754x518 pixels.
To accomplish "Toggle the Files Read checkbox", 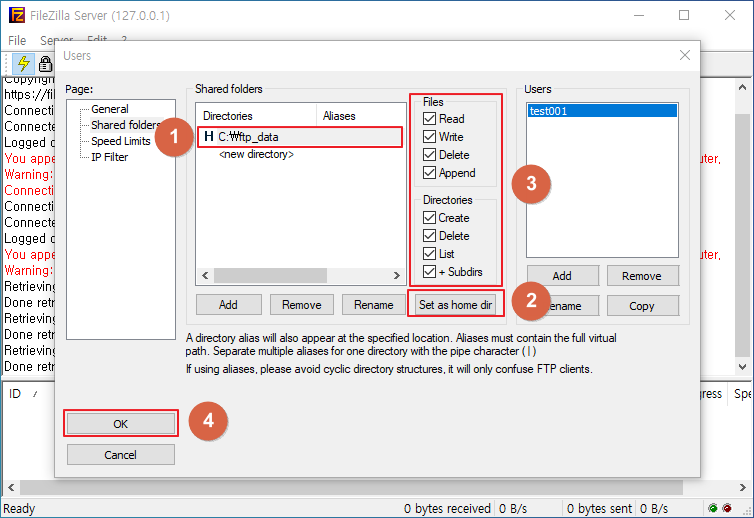I will [x=429, y=119].
